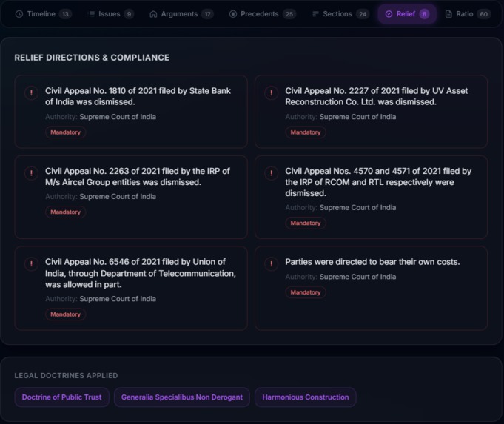Click Authority line on RCOM and RTL card
Viewport: 504px width, 424px height.
click(x=340, y=208)
